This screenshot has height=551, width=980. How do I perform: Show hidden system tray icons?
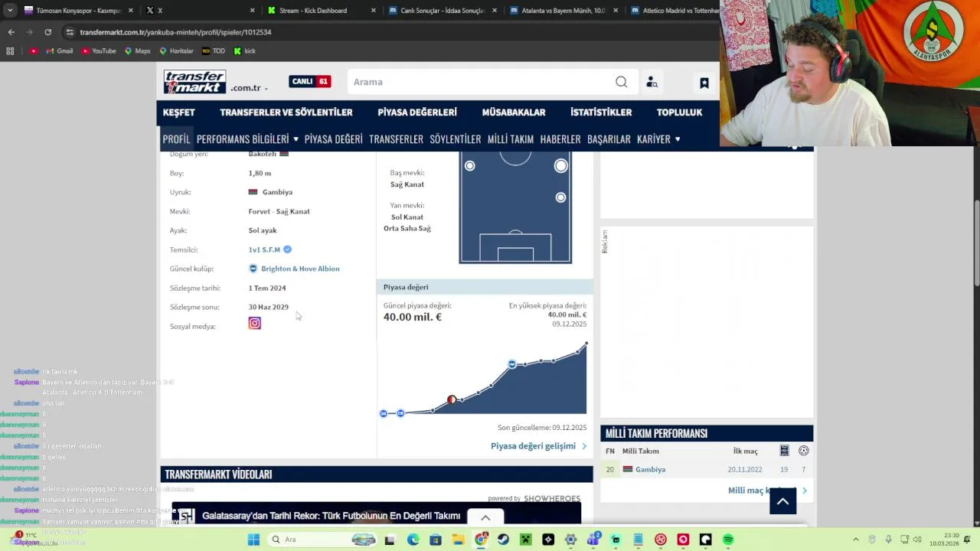tap(855, 540)
